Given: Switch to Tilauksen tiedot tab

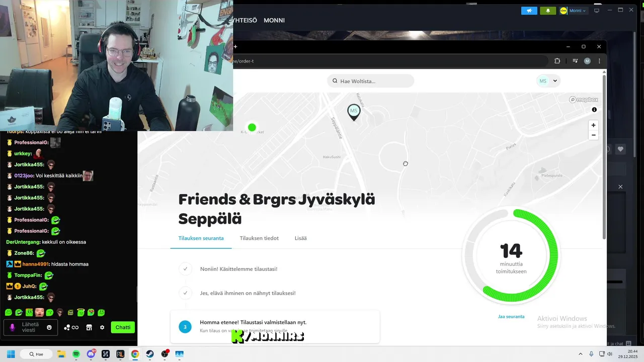Looking at the screenshot, I should coord(259,238).
